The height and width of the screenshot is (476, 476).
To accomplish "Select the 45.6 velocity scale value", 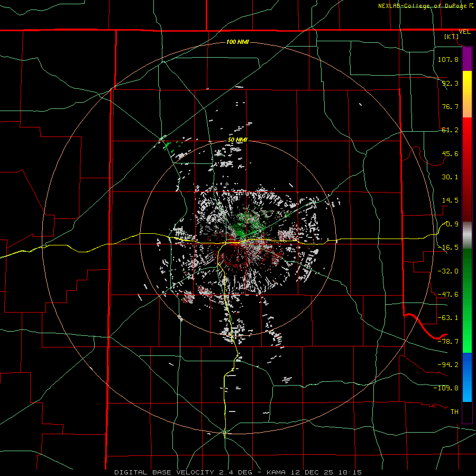I will point(450,153).
